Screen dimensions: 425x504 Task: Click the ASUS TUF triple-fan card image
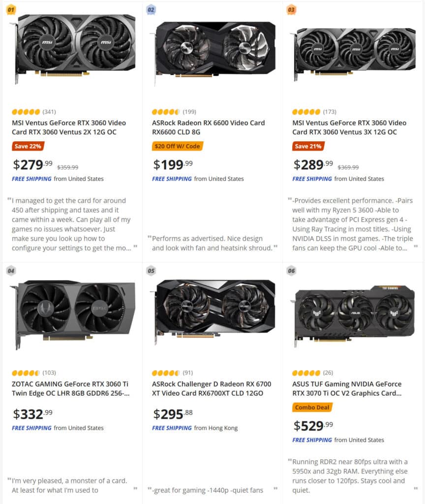(353, 315)
